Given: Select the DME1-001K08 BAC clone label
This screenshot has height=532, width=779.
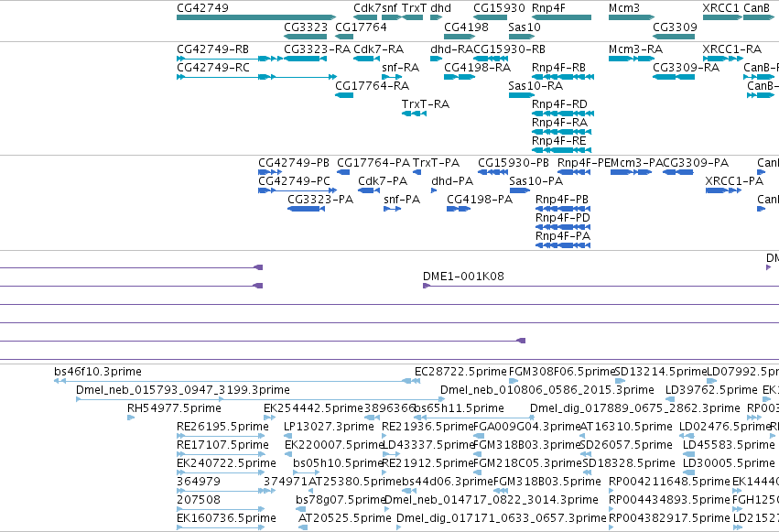Looking at the screenshot, I should point(463,277).
